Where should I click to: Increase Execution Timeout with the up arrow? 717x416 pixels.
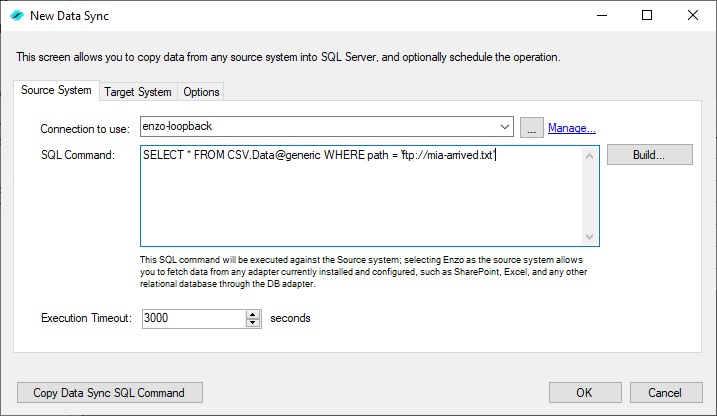[253, 314]
